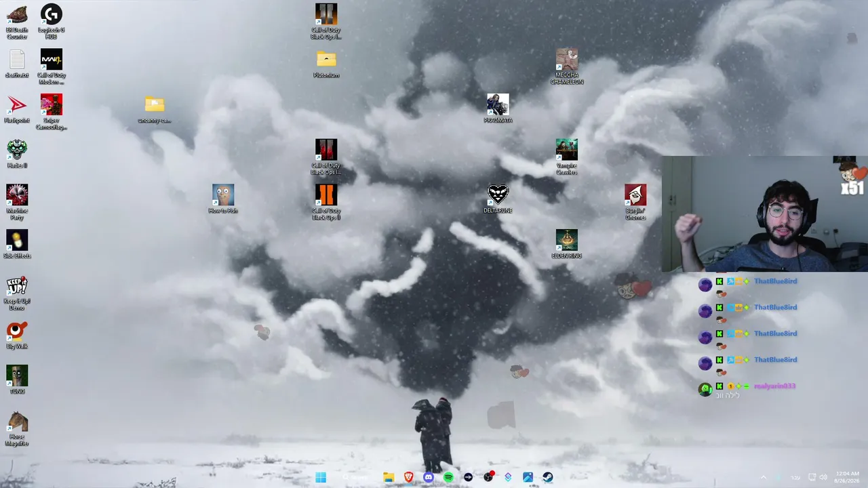Image resolution: width=868 pixels, height=488 pixels.
Task: Click the taskbar icon with red badge
Action: click(x=488, y=478)
